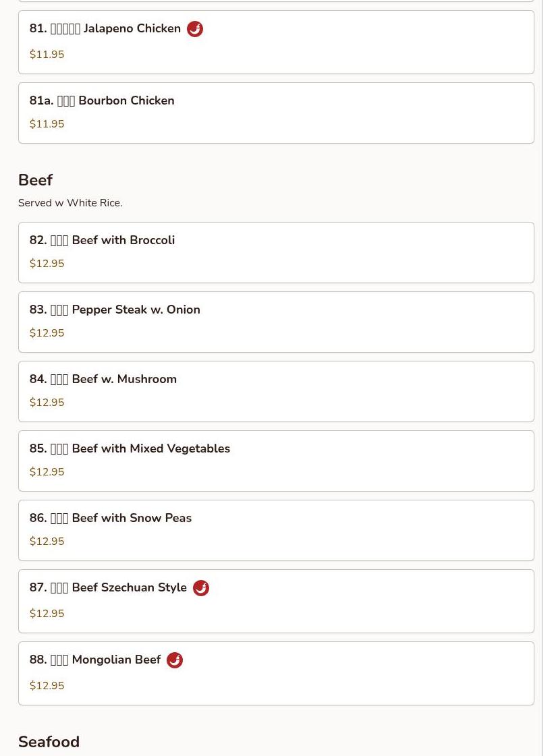Pick 86. Beef with Snow Peas

click(275, 530)
